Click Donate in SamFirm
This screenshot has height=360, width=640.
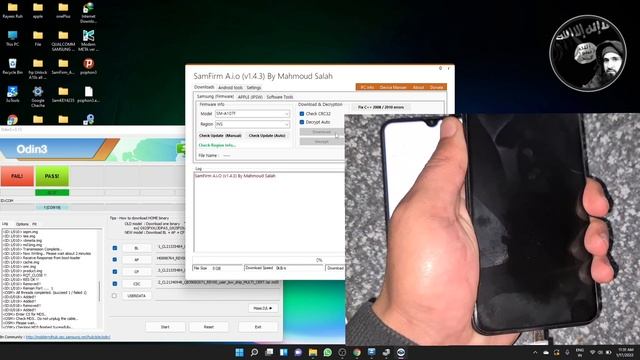pyautogui.click(x=436, y=87)
